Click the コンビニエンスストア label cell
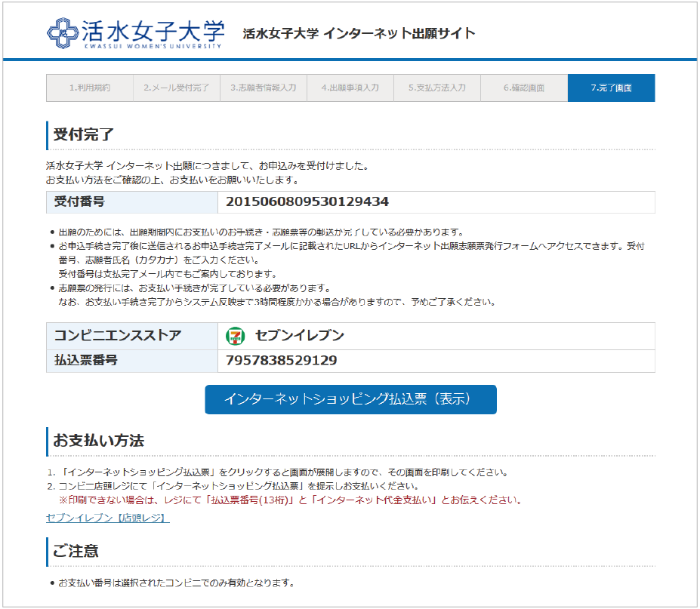Viewport: 700px width, 609px height. coord(117,336)
